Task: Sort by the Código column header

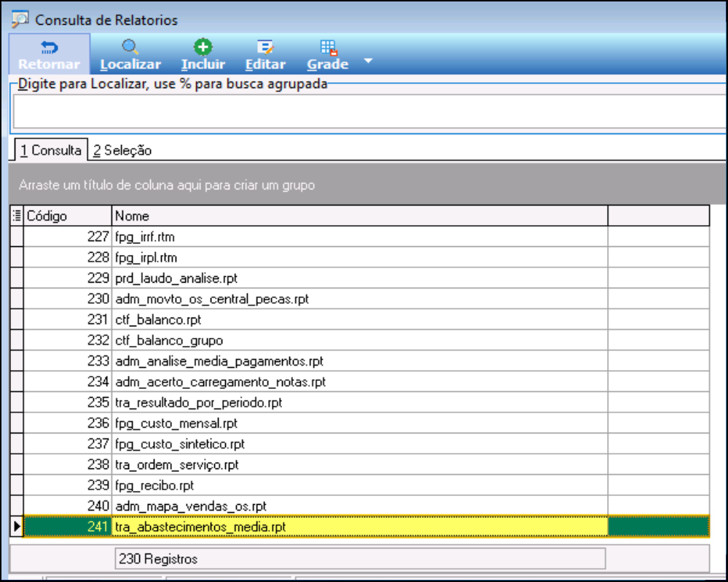Action: pos(67,216)
